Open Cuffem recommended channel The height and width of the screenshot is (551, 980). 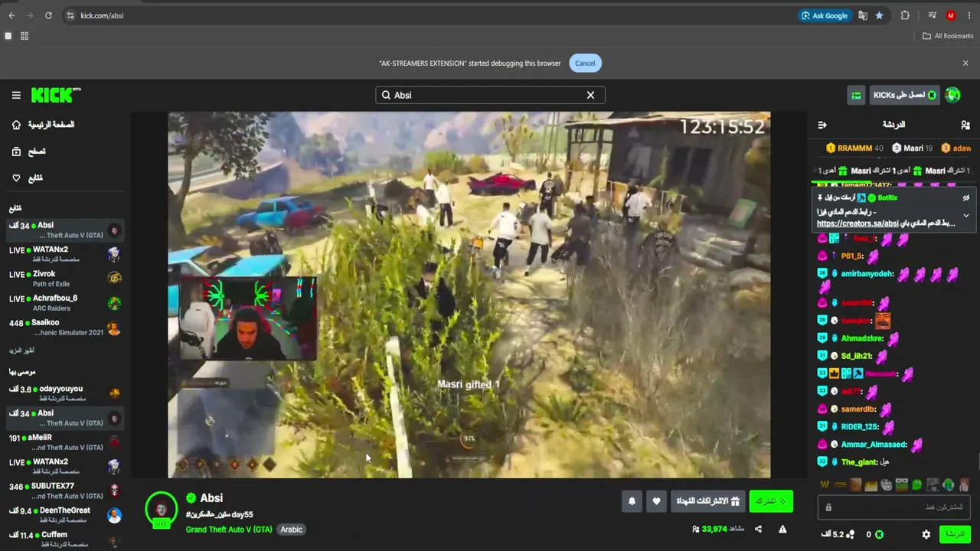tap(65, 540)
